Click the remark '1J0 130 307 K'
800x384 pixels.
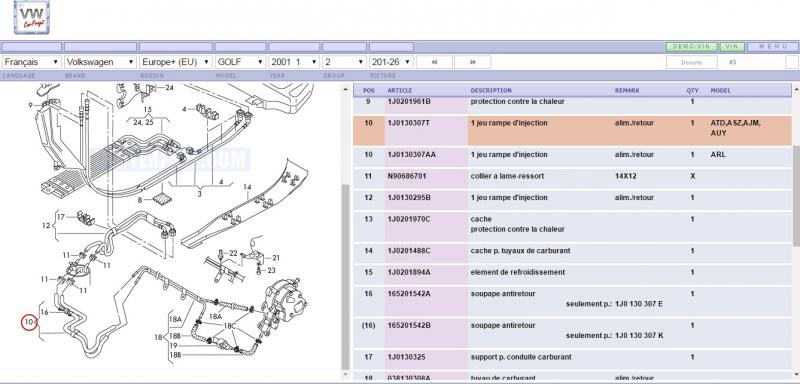(639, 336)
